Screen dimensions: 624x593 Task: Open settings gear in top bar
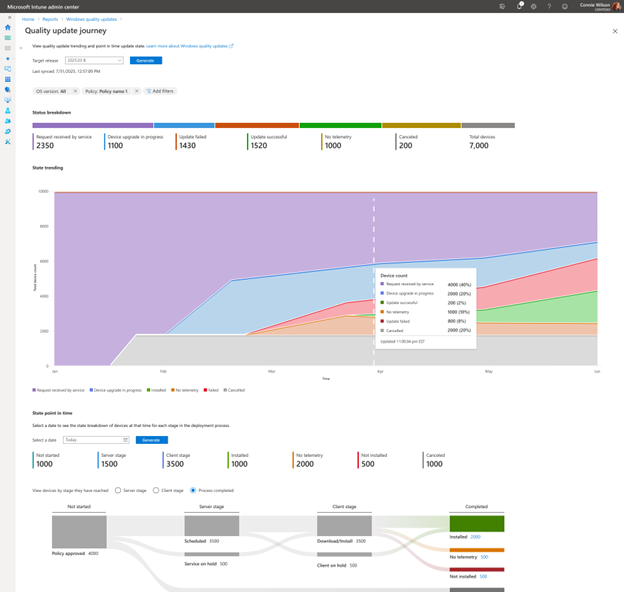pyautogui.click(x=534, y=6)
